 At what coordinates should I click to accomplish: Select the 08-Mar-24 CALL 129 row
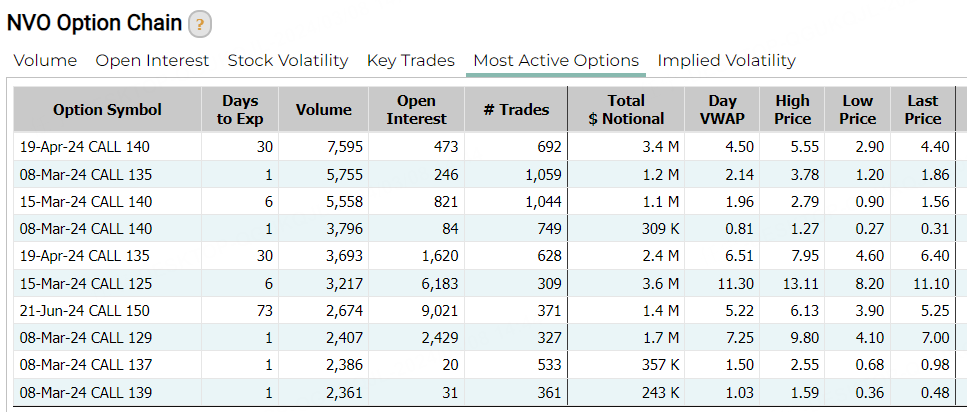point(484,338)
